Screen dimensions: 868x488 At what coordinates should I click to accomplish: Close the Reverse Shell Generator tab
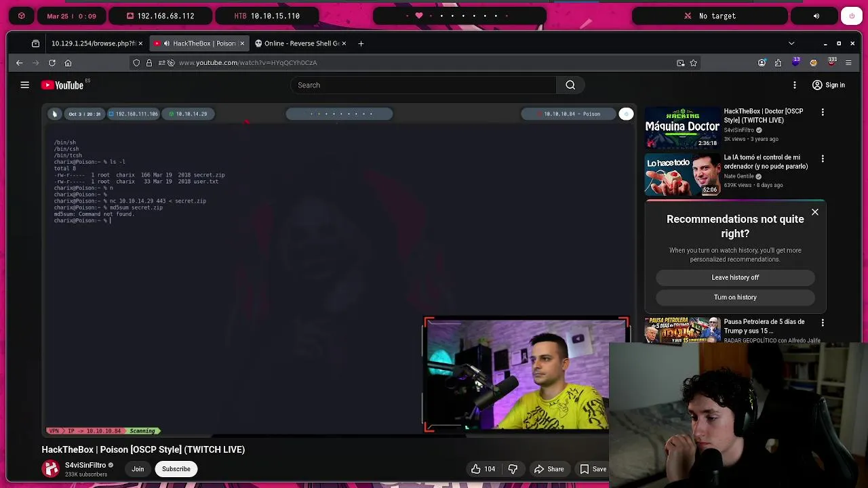[x=344, y=43]
